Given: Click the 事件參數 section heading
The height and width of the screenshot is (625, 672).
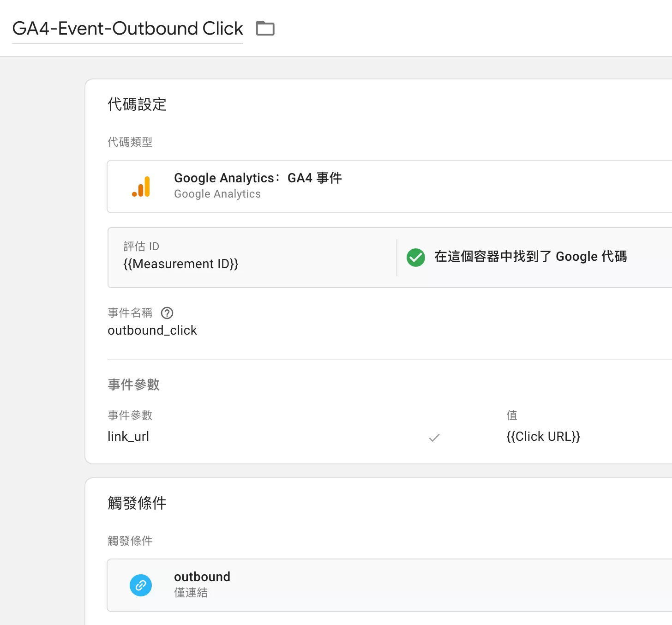Looking at the screenshot, I should click(x=134, y=385).
